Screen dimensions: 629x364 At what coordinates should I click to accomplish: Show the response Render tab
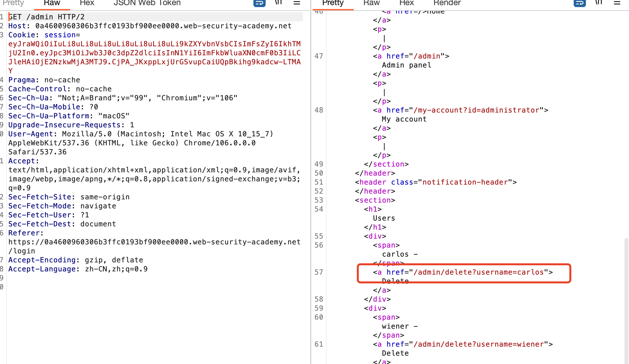click(447, 3)
